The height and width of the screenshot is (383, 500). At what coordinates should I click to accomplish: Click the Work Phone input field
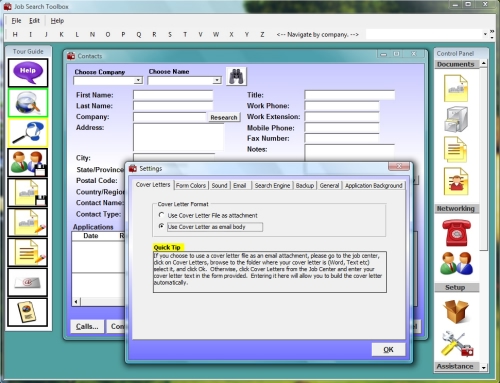tap(342, 106)
